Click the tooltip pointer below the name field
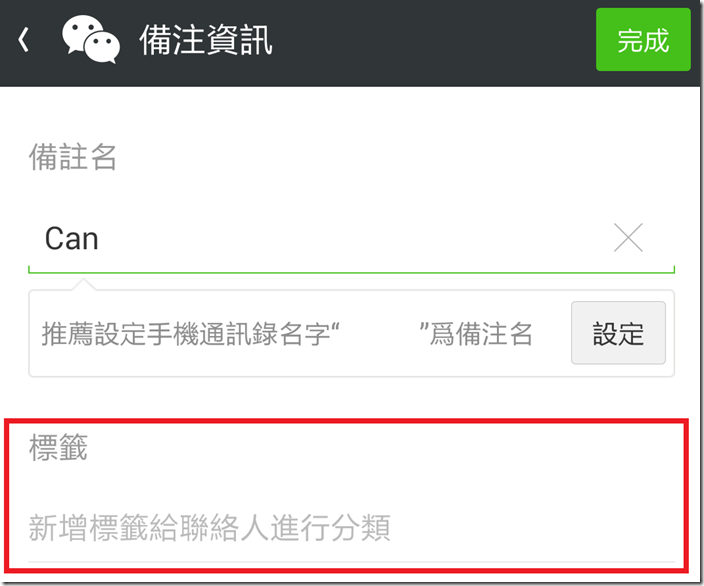The width and height of the screenshot is (704, 586). click(84, 284)
